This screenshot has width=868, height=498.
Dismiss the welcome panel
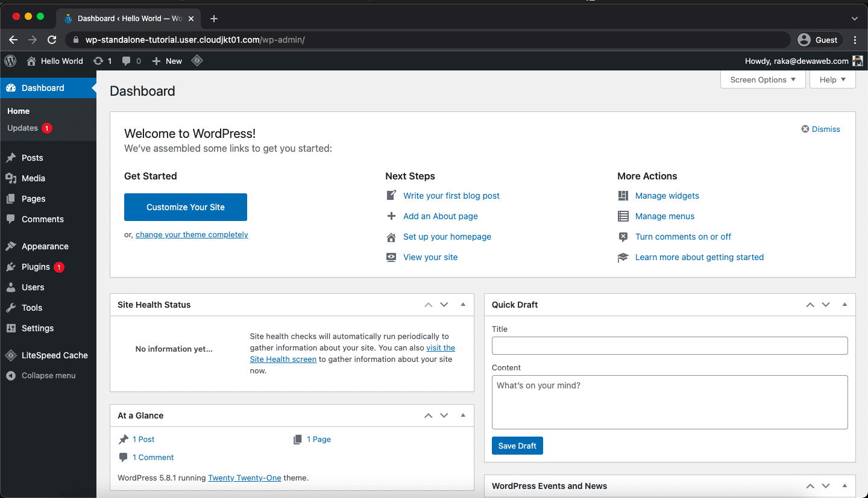click(820, 129)
